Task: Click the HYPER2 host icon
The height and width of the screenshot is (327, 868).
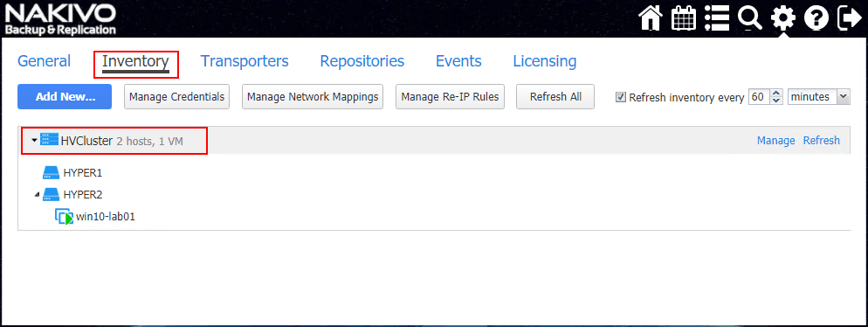Action: point(51,194)
